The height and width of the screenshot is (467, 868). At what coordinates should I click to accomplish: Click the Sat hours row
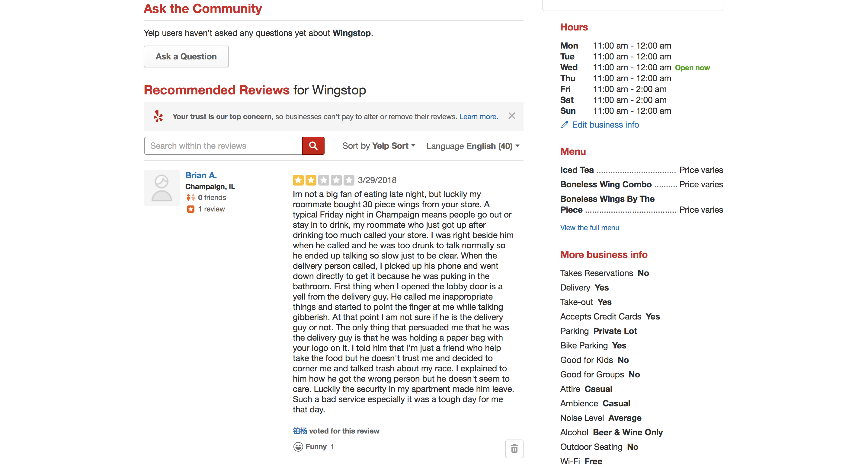point(613,100)
